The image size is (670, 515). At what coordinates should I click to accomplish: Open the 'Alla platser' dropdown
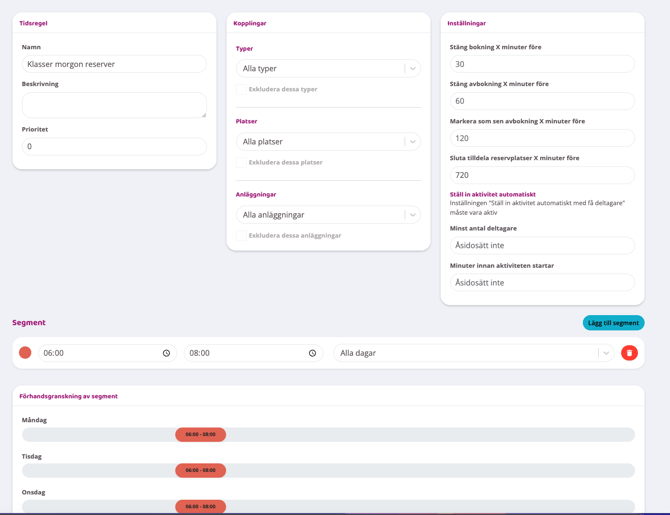point(412,142)
